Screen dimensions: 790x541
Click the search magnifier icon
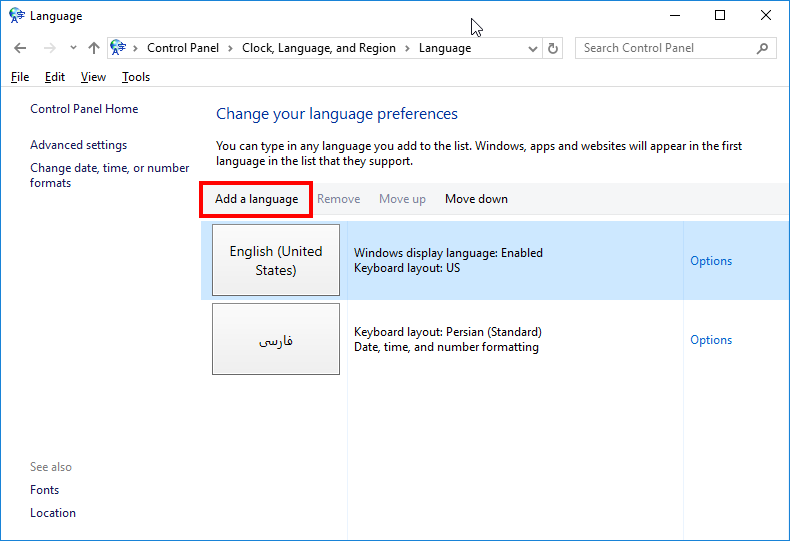(762, 48)
